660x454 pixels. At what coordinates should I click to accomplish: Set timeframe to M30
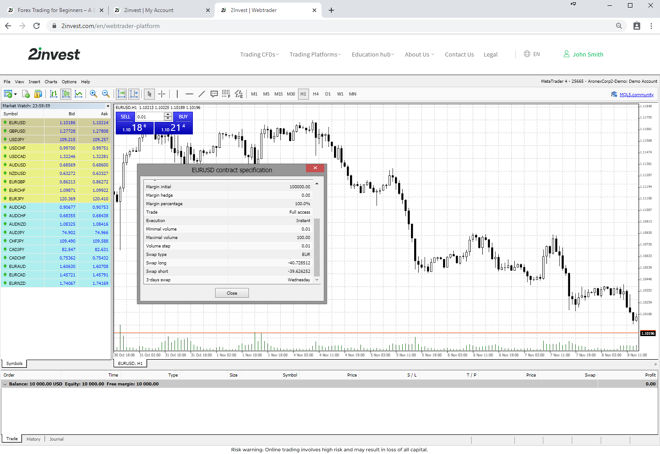coord(291,94)
